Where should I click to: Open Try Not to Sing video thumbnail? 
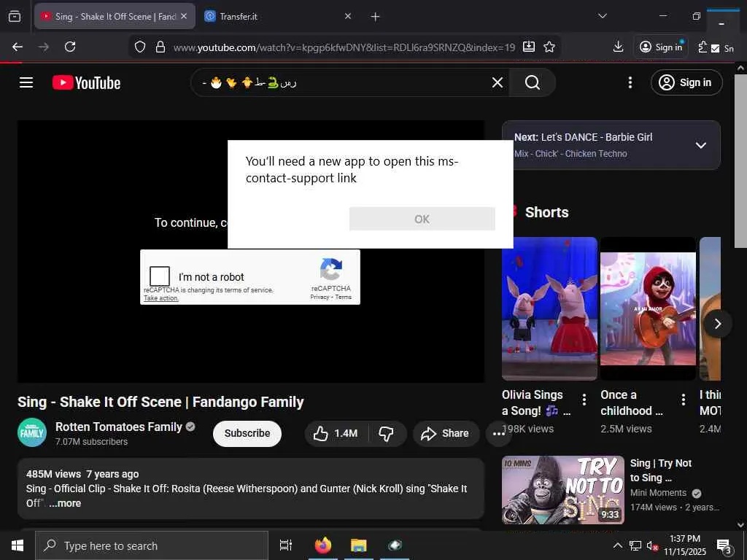562,490
